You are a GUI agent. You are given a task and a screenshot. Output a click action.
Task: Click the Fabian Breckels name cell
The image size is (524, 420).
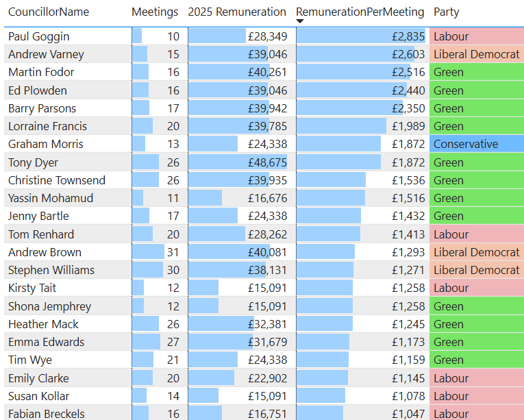tap(47, 414)
